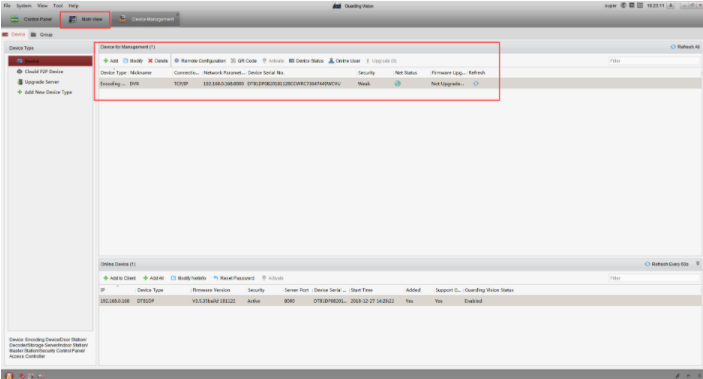The width and height of the screenshot is (703, 379).
Task: Click the Weak security cell
Action: (x=364, y=84)
